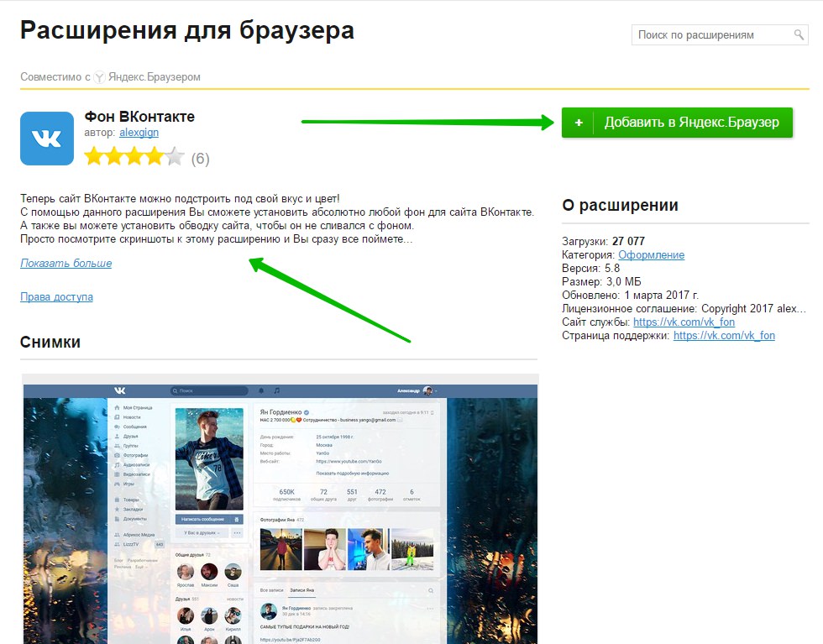
Task: Click the review count (6)
Action: click(x=200, y=159)
